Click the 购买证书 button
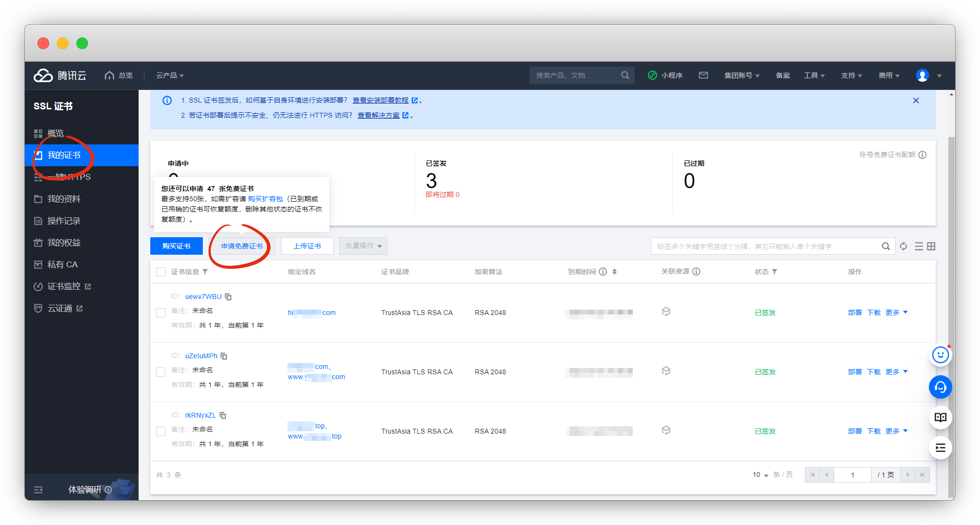Image resolution: width=980 pixels, height=525 pixels. (x=176, y=246)
